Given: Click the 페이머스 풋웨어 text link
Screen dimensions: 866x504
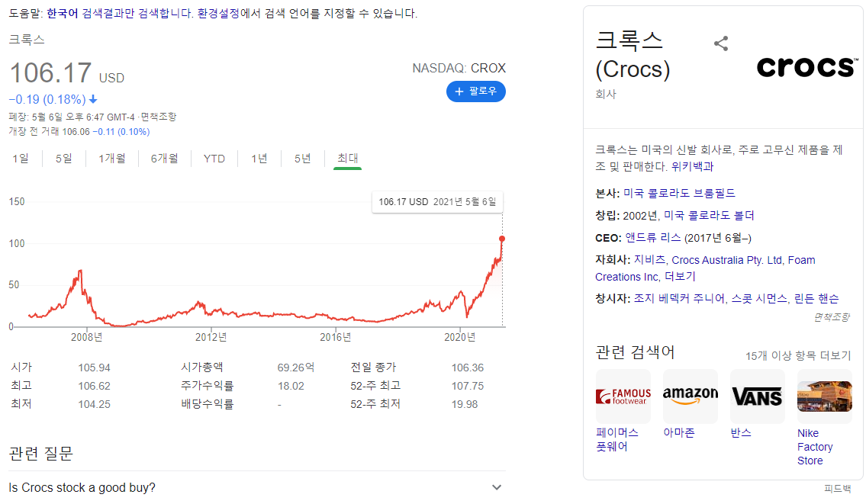Looking at the screenshot, I should tap(617, 440).
